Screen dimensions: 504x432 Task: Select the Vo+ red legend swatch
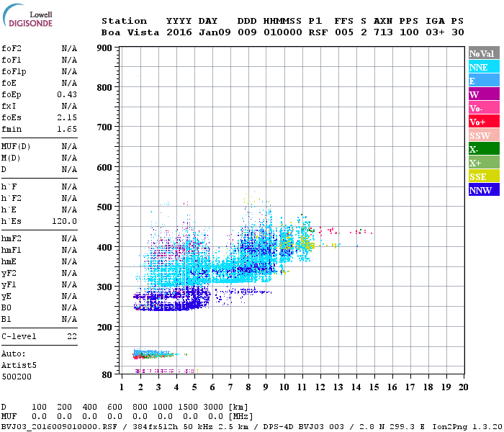click(484, 122)
